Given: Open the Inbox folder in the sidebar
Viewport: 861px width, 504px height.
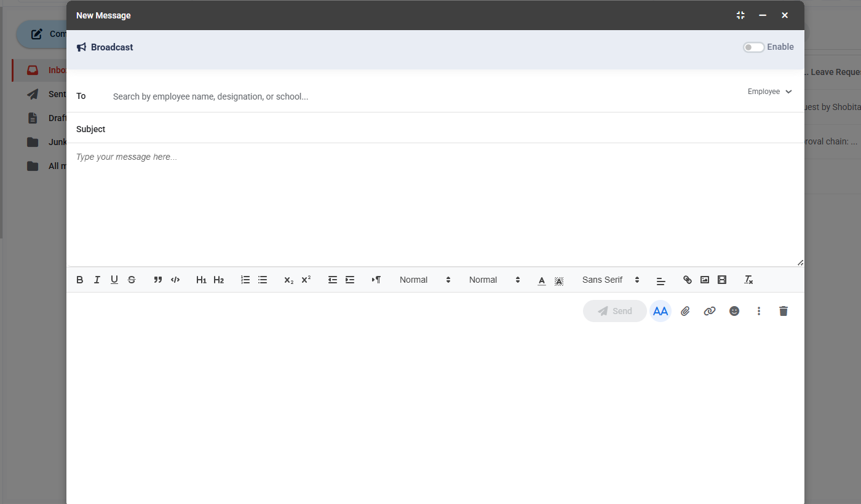Looking at the screenshot, I should 39,70.
